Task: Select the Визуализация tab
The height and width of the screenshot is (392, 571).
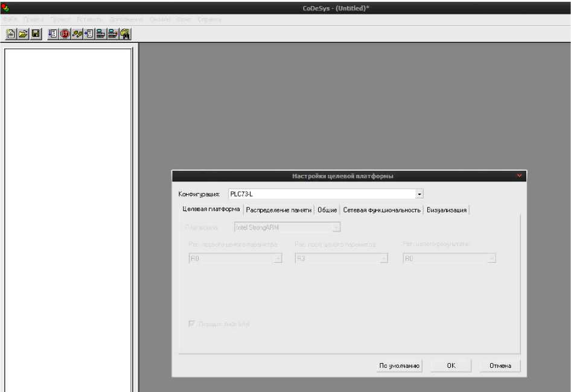Action: (447, 210)
